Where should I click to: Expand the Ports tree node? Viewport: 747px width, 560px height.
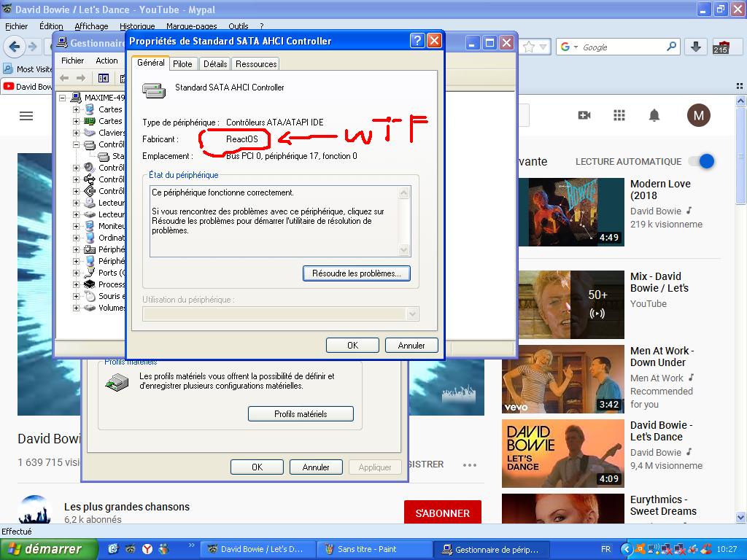76,273
